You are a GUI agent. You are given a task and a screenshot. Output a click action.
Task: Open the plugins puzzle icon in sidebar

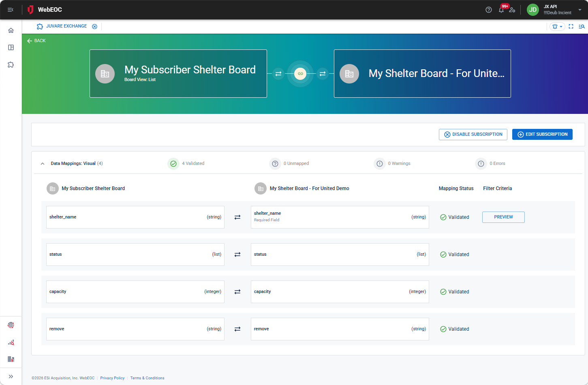pyautogui.click(x=11, y=64)
